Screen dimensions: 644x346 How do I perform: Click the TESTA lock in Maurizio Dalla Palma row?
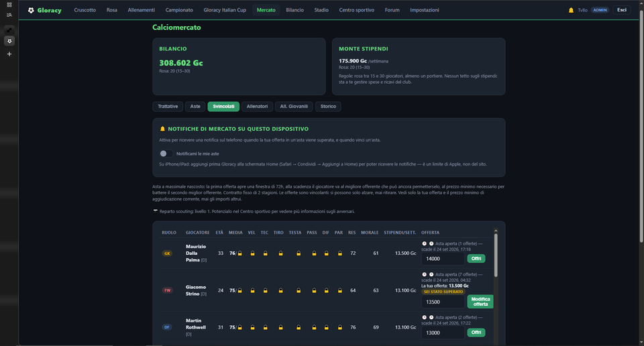(x=299, y=253)
